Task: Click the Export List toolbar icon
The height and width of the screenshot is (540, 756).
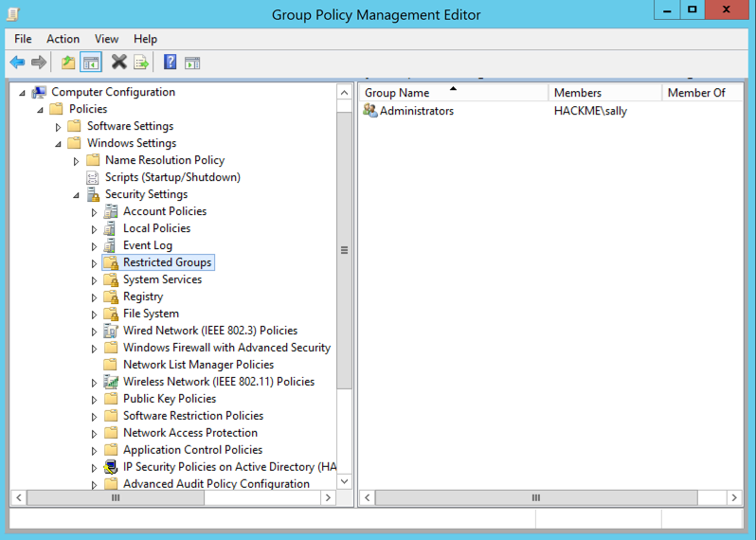Action: pyautogui.click(x=141, y=63)
